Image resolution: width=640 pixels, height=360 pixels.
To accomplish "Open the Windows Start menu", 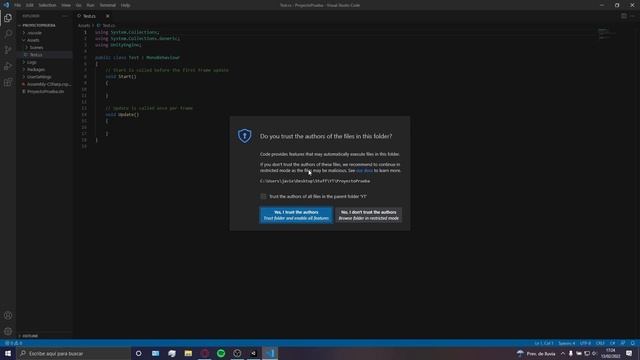I will pyautogui.click(x=8, y=353).
